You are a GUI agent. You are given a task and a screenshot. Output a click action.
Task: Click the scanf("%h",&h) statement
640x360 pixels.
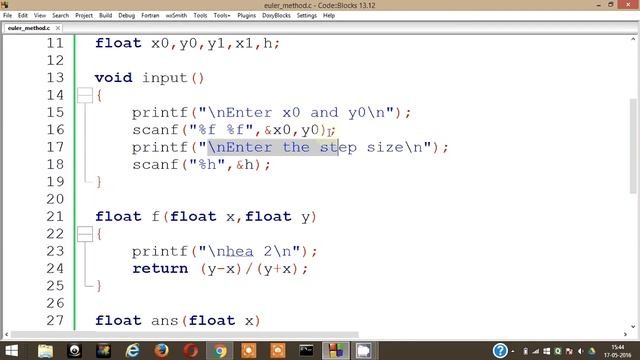point(201,165)
